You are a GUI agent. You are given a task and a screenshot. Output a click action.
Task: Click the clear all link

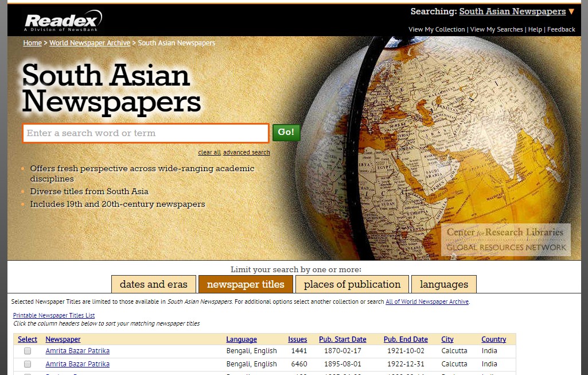point(209,152)
